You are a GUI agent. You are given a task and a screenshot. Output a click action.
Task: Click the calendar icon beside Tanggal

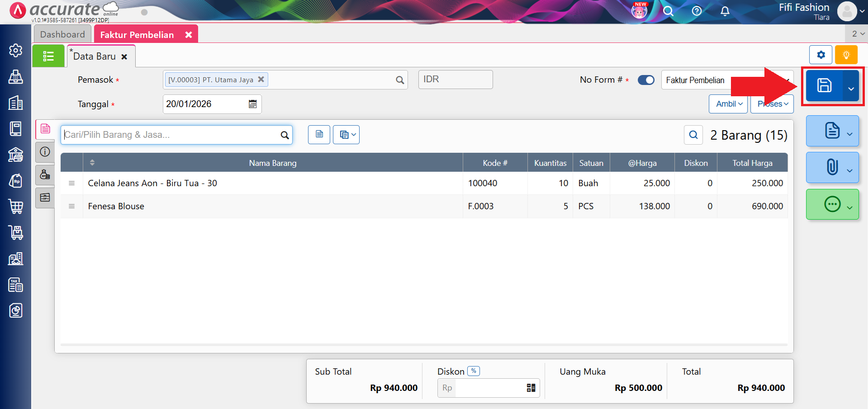coord(252,104)
